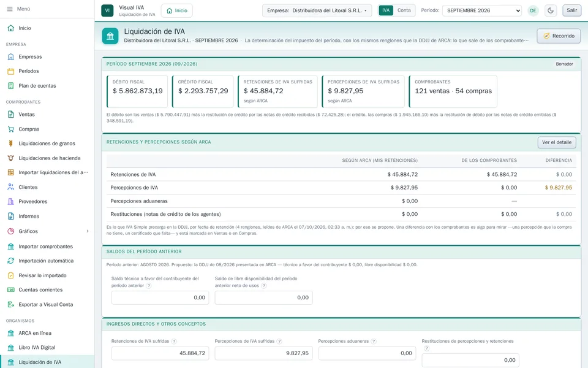Screen dimensions: 588x368
Task: Open Compras cart icon
Action: click(11, 129)
